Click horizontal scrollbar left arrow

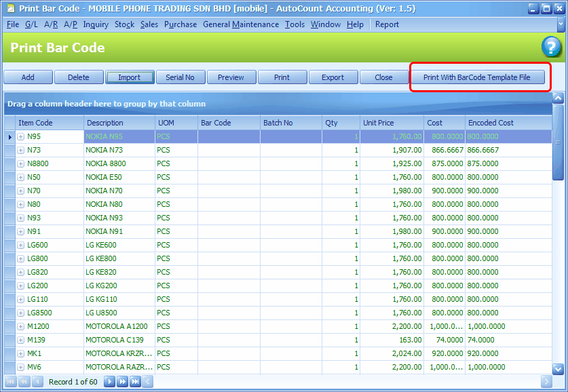pyautogui.click(x=147, y=382)
